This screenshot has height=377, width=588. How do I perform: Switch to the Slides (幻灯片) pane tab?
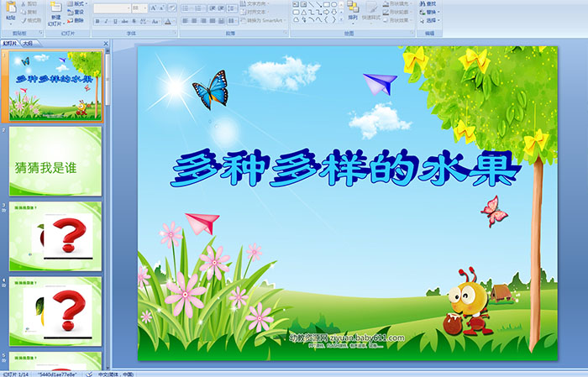[x=10, y=44]
